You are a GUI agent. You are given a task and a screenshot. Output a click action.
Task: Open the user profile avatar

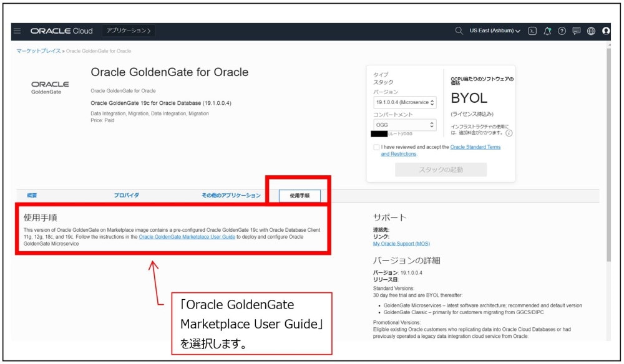(606, 31)
